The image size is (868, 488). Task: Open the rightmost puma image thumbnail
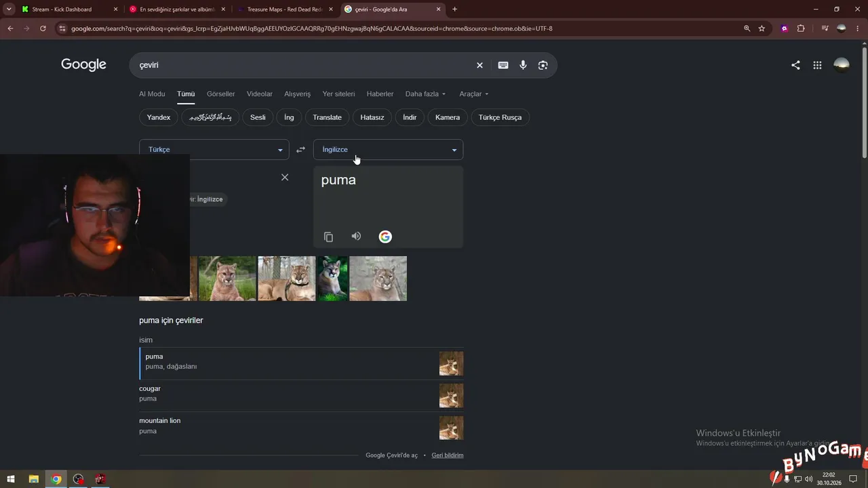coord(378,279)
